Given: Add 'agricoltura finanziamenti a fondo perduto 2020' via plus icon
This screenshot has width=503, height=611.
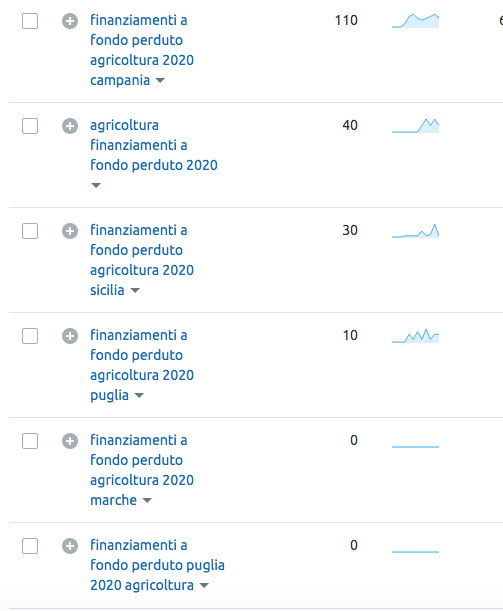Looking at the screenshot, I should 70,126.
